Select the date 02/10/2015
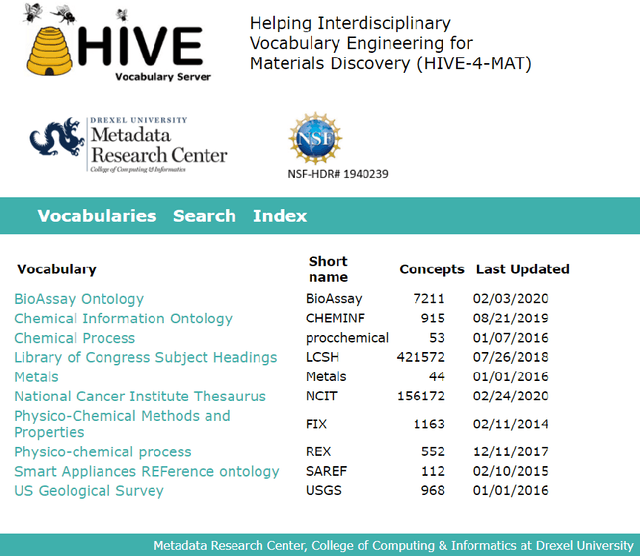Viewport: 640px width, 556px height. coord(511,471)
